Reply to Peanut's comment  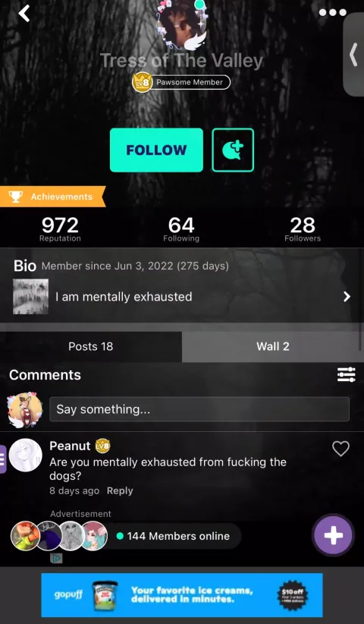(120, 490)
